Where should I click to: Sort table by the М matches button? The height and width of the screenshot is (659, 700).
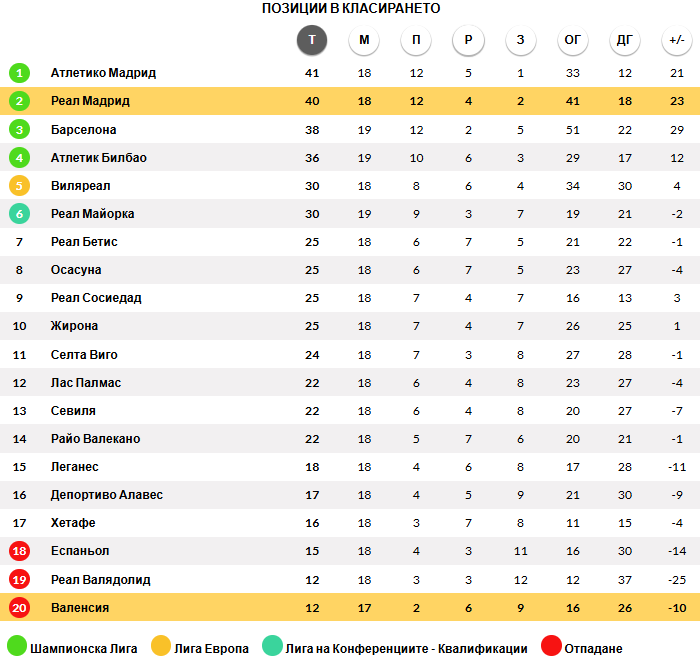click(x=364, y=40)
